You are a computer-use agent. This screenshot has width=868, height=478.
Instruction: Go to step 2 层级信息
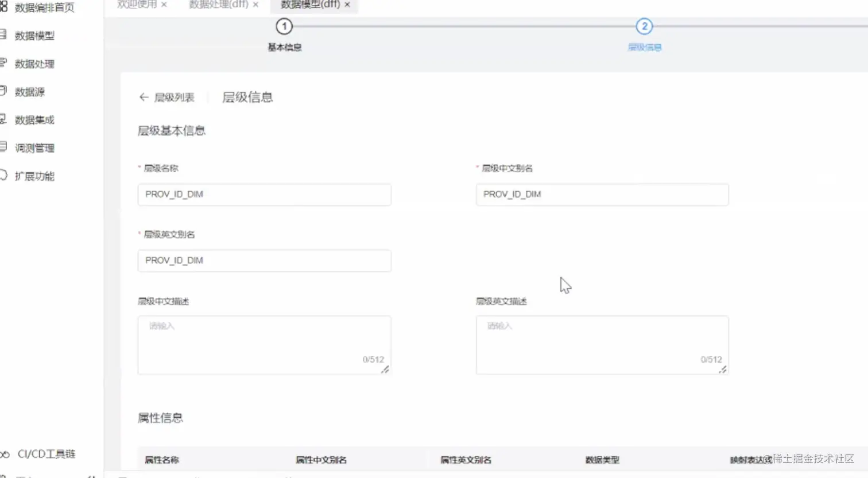pyautogui.click(x=644, y=26)
